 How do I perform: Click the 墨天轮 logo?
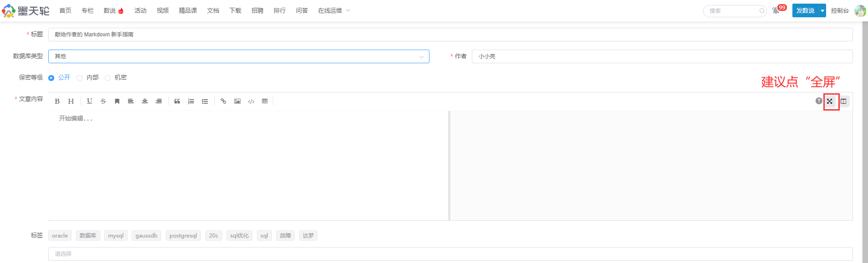(x=26, y=10)
